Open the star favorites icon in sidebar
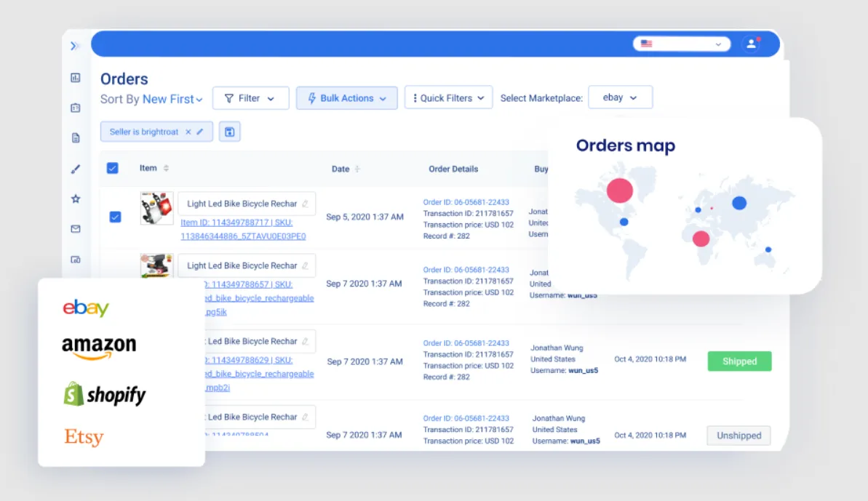Viewport: 868px width, 501px height. coord(76,199)
